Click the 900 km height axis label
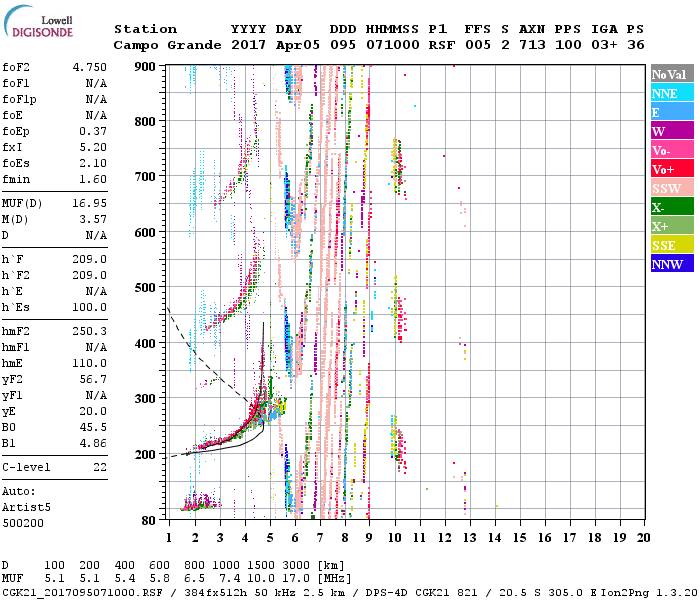This screenshot has width=700, height=600. tap(147, 66)
